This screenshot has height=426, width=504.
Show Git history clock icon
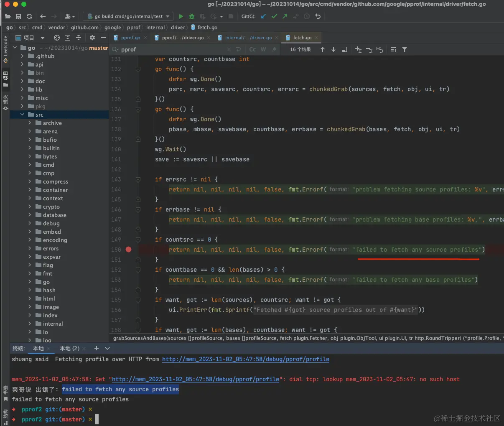pyautogui.click(x=307, y=16)
